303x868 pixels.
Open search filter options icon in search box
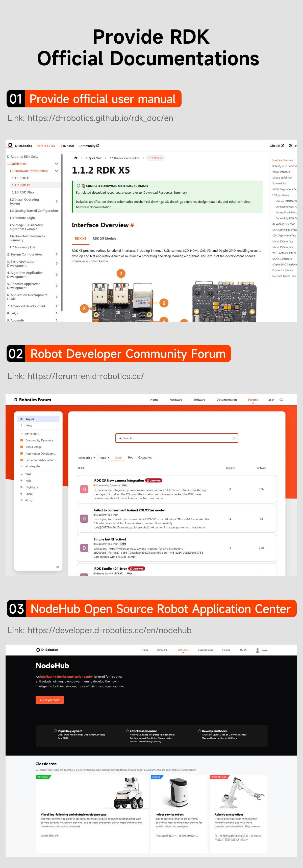234,438
